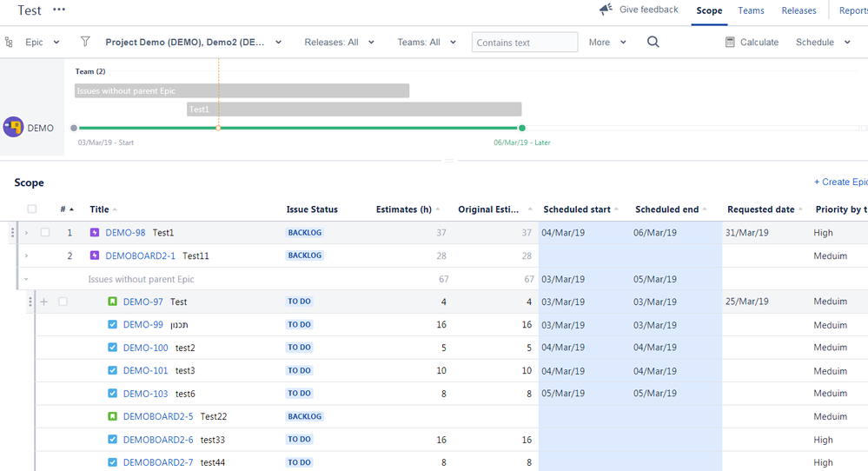Click the task icon for DEMO-101
This screenshot has height=471, width=868.
pyautogui.click(x=112, y=370)
